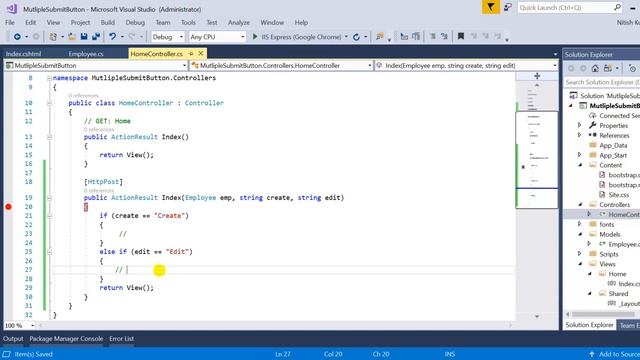Viewport: 640px width, 360px height.
Task: Click the Quick Launch search magnifier
Action: 617,7
